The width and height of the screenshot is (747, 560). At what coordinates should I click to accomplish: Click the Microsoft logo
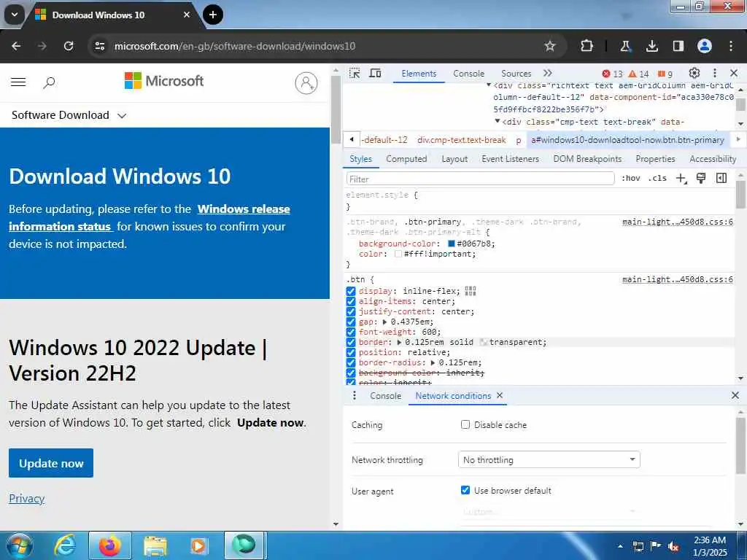point(164,81)
